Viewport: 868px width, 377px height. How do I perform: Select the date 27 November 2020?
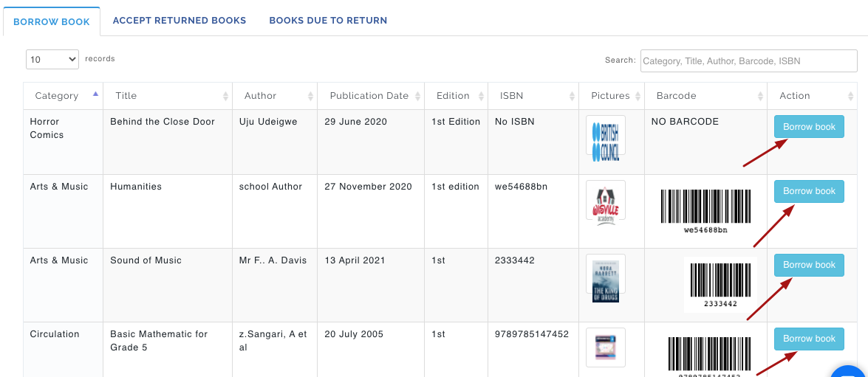coord(368,187)
